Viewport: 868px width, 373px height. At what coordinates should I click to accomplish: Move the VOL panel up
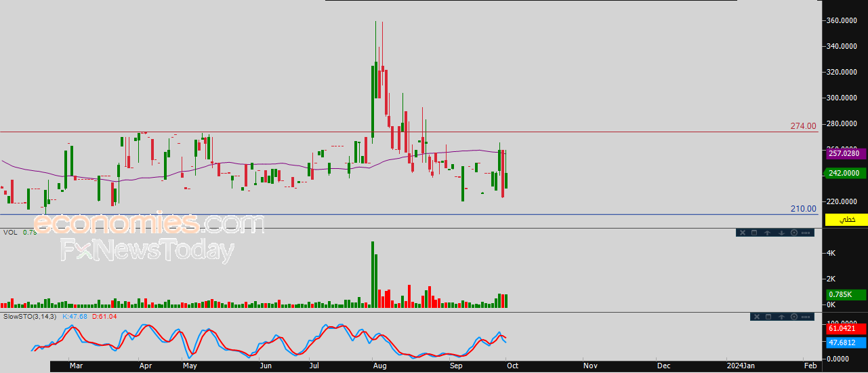pyautogui.click(x=767, y=233)
